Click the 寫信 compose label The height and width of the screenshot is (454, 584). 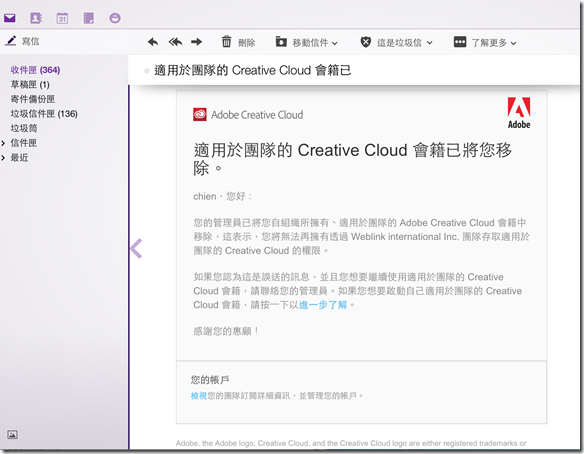coord(30,41)
